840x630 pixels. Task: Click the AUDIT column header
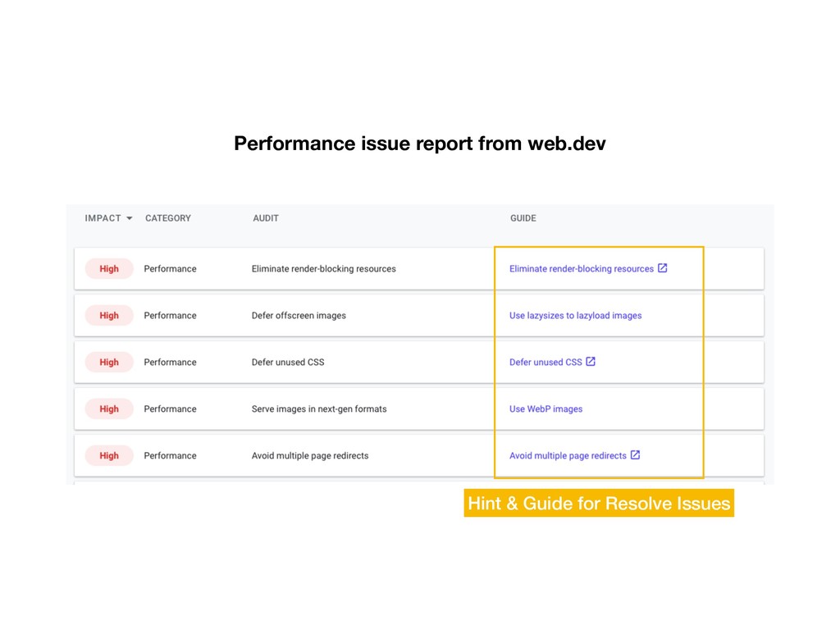point(266,218)
